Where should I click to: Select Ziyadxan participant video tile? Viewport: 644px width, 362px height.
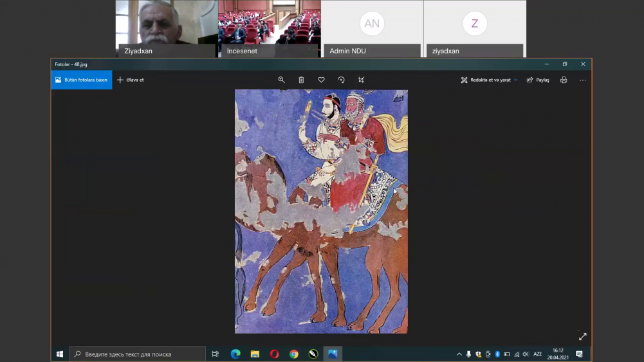point(167,29)
